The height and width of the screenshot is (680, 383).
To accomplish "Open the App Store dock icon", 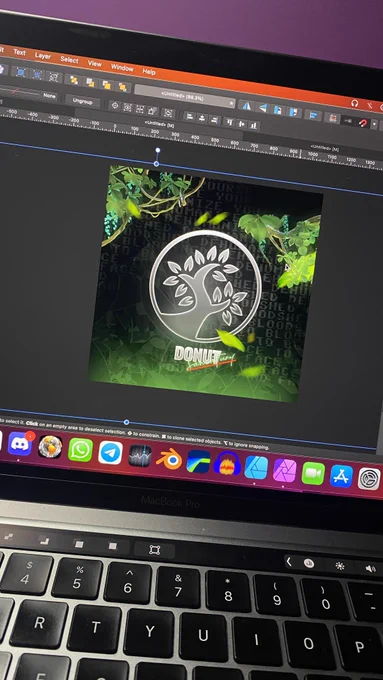I will [x=341, y=476].
